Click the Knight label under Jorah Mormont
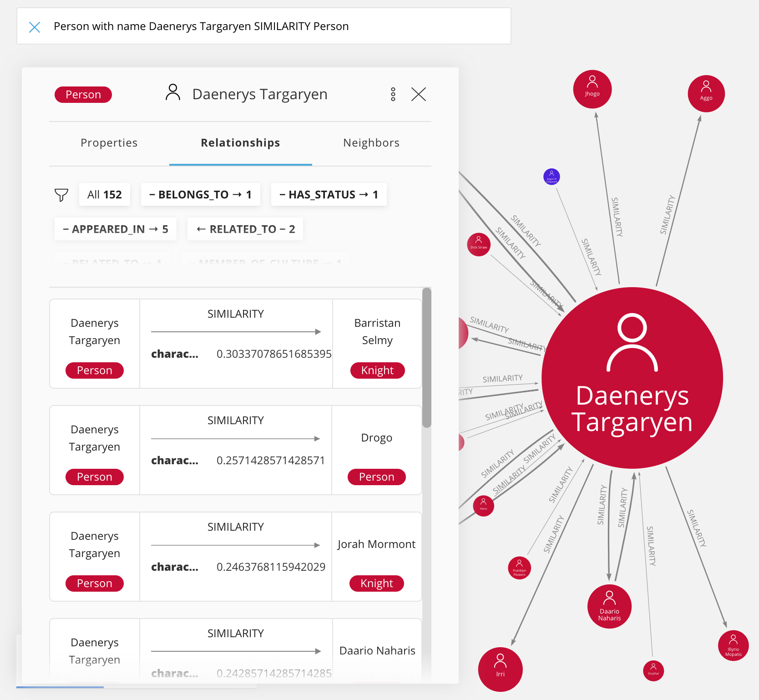 tap(377, 583)
